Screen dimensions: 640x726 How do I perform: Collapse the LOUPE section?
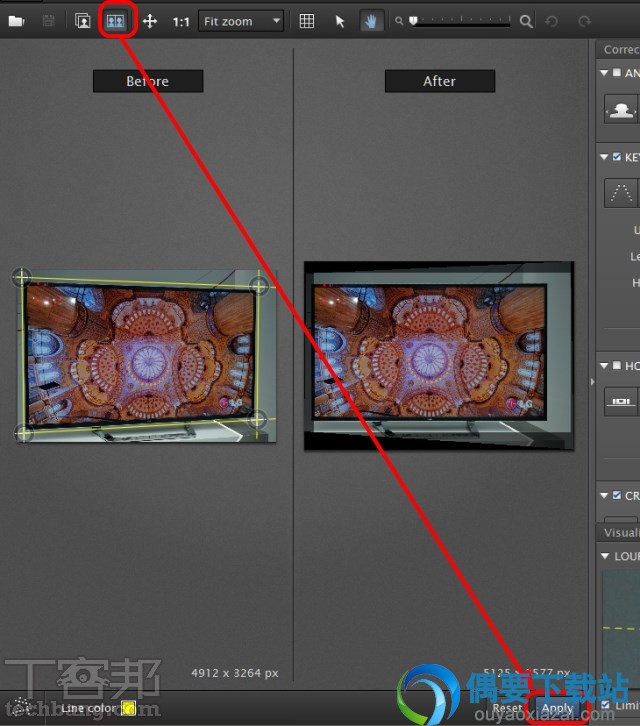click(605, 556)
